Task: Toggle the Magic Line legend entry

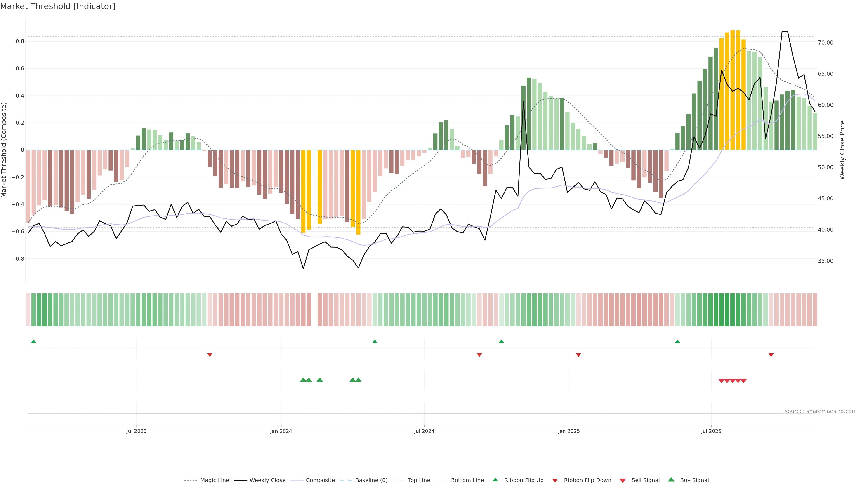Action: (214, 480)
